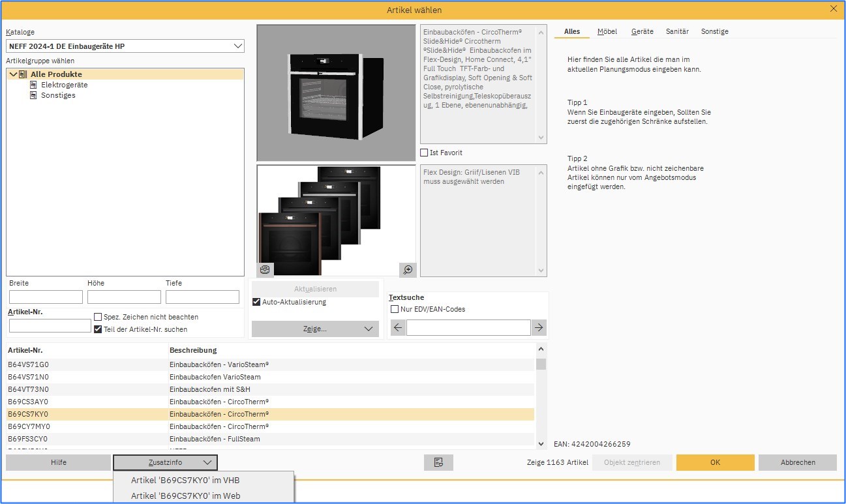Screen dimensions: 846x504
Task: Click the left arrow in Textsuche
Action: click(x=398, y=327)
